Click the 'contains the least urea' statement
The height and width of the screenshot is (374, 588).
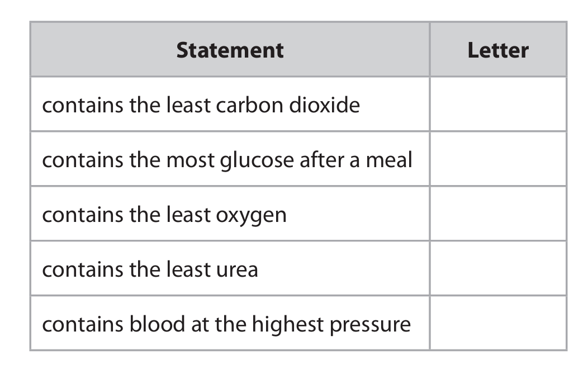point(150,269)
